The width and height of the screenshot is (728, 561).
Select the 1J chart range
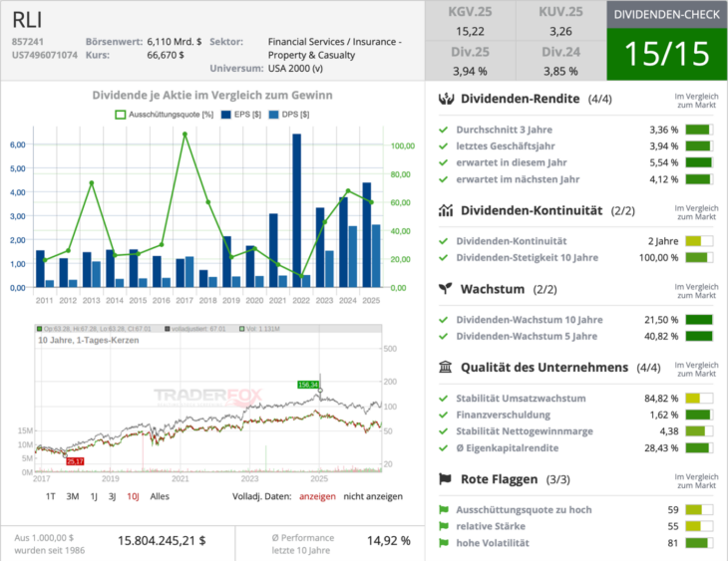[94, 496]
